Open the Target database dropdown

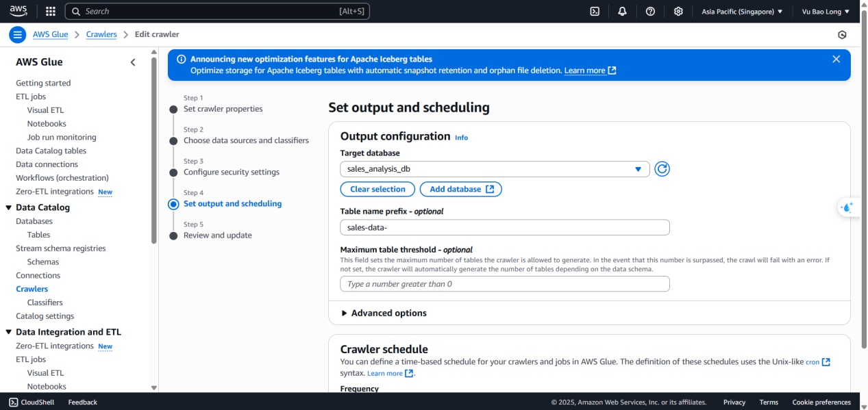[x=495, y=169]
